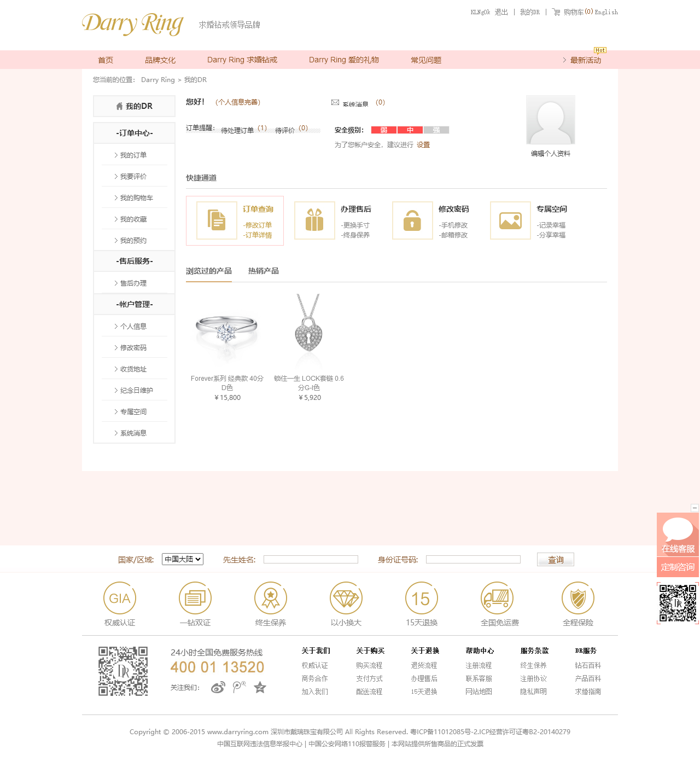This screenshot has width=700, height=761.
Task: Expand 收货地址 in the sidebar
Action: point(133,369)
